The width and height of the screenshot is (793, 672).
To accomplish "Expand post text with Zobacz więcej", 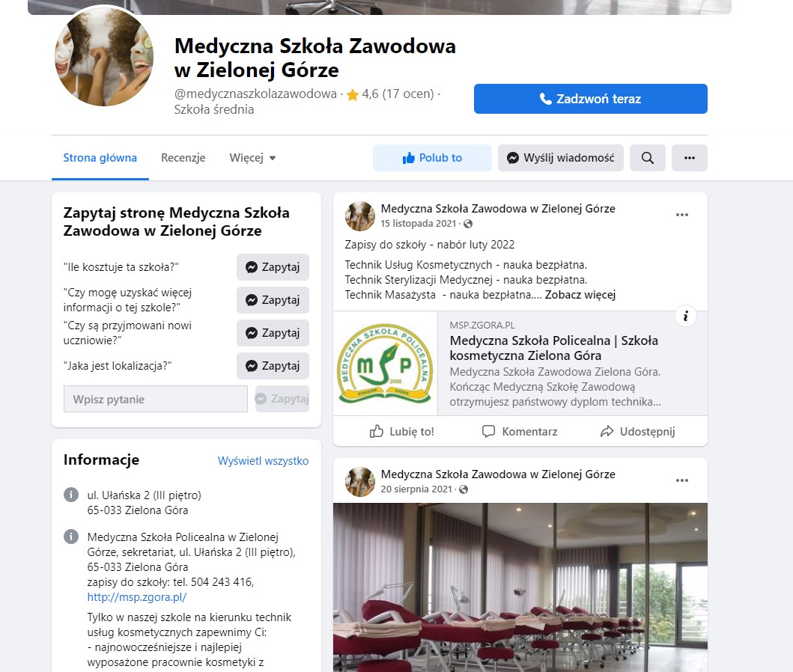I will (580, 295).
